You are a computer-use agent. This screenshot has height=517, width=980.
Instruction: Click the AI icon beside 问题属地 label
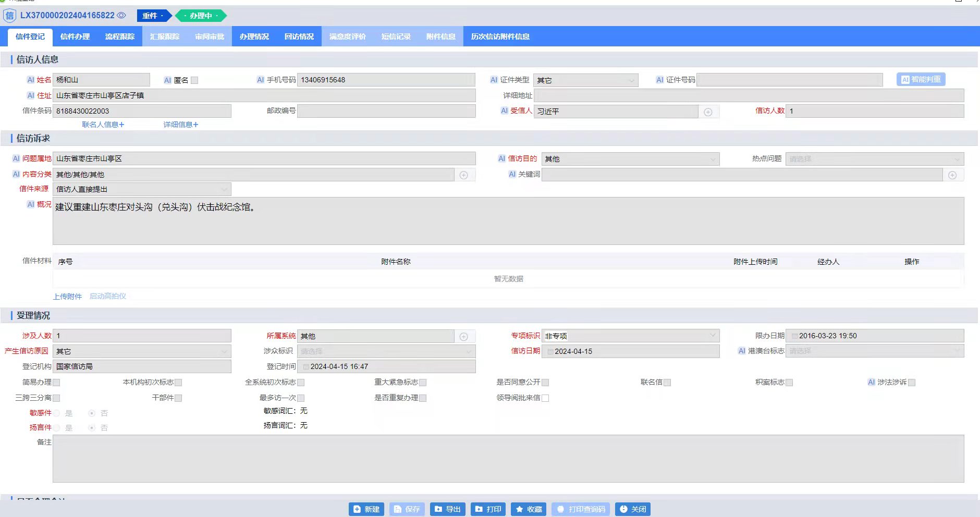tap(16, 158)
